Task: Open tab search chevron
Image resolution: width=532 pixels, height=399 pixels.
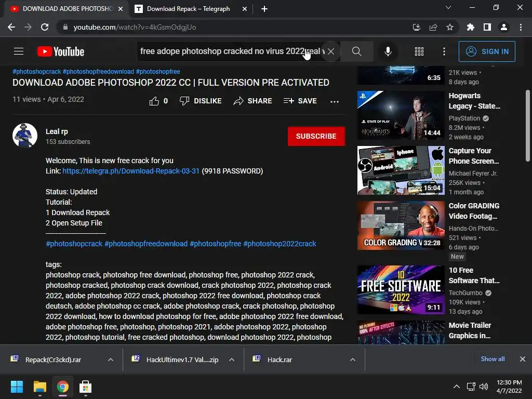Action: 448,7
